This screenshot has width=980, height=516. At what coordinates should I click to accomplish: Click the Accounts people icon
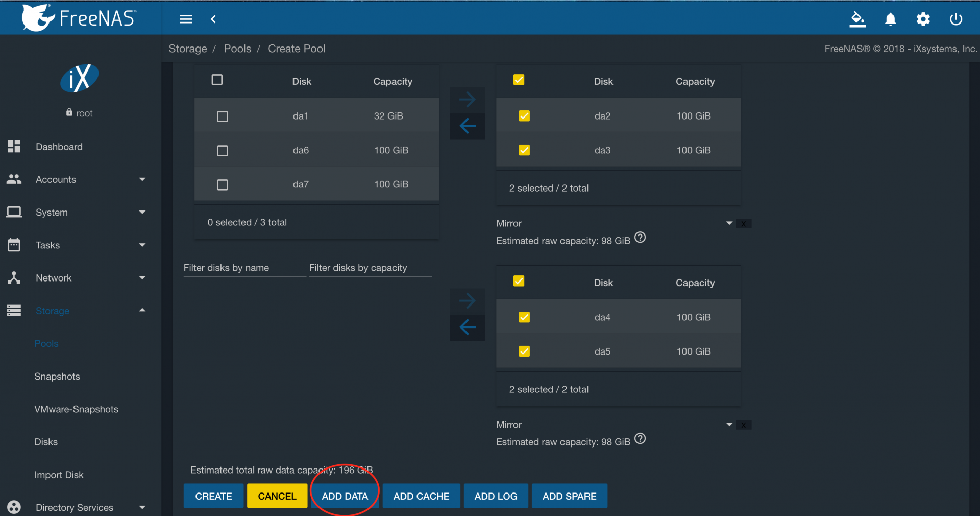pos(14,179)
